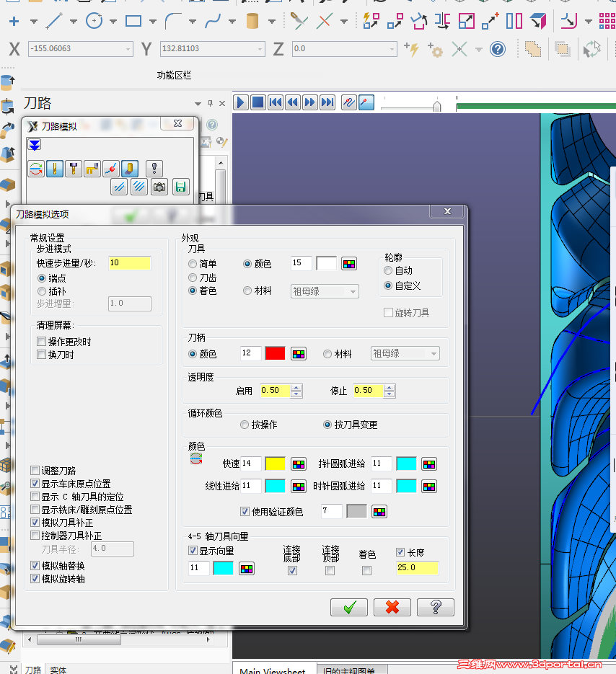Toggle 使用验证颜色 checkbox
Screen dimensions: 616x674
tap(245, 511)
